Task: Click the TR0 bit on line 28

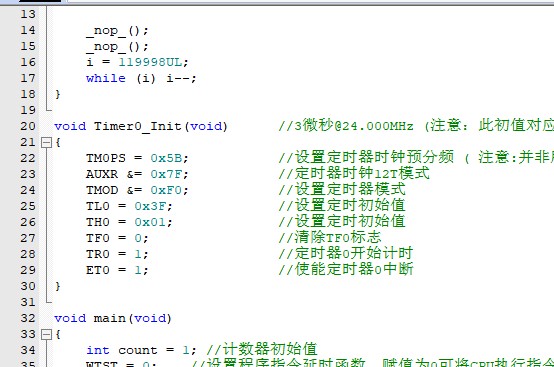Action: (x=98, y=254)
